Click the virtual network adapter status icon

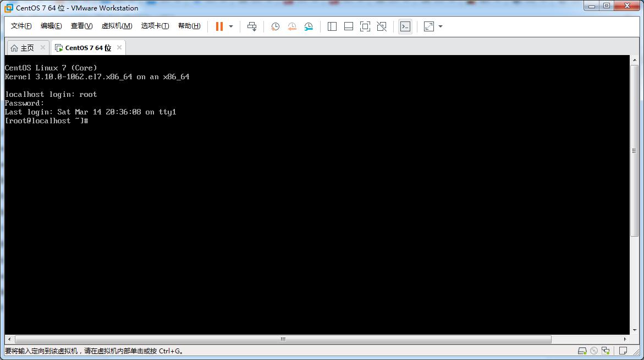606,351
